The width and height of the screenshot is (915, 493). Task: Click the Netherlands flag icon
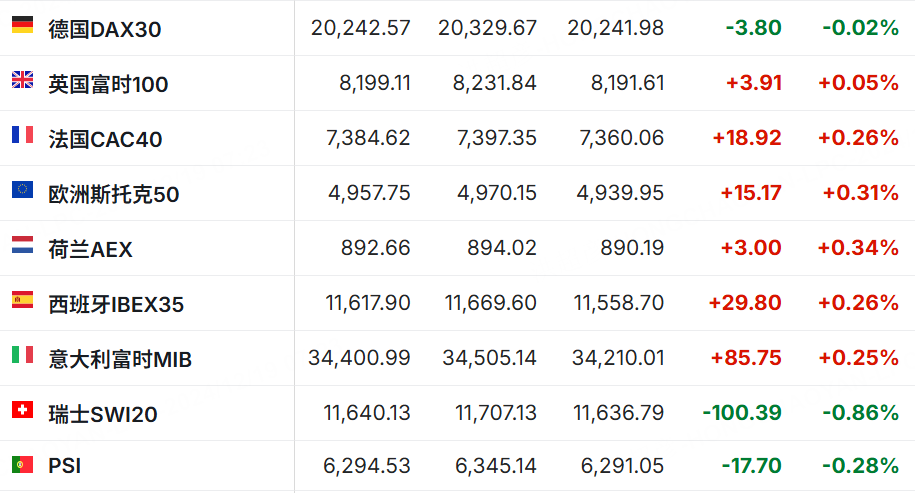[22, 245]
